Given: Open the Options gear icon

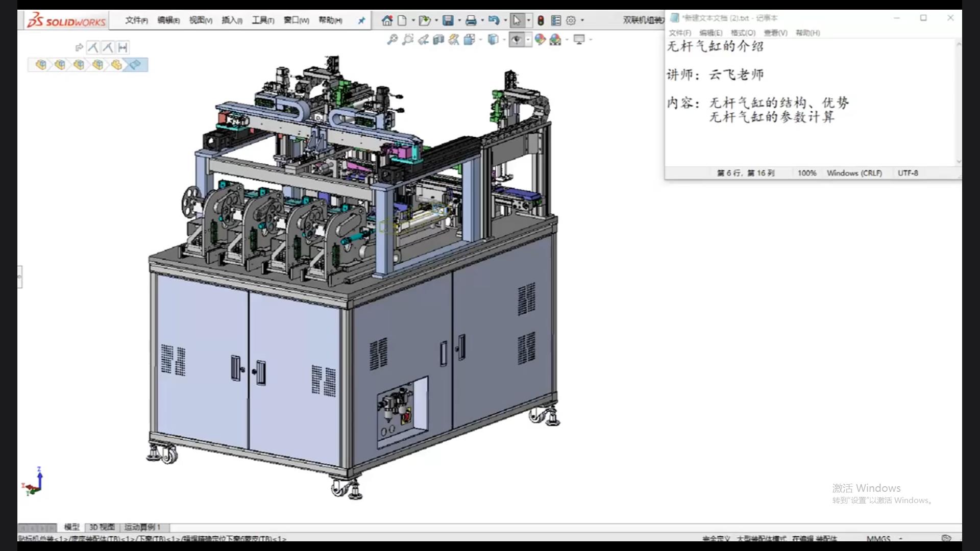Looking at the screenshot, I should pyautogui.click(x=571, y=20).
